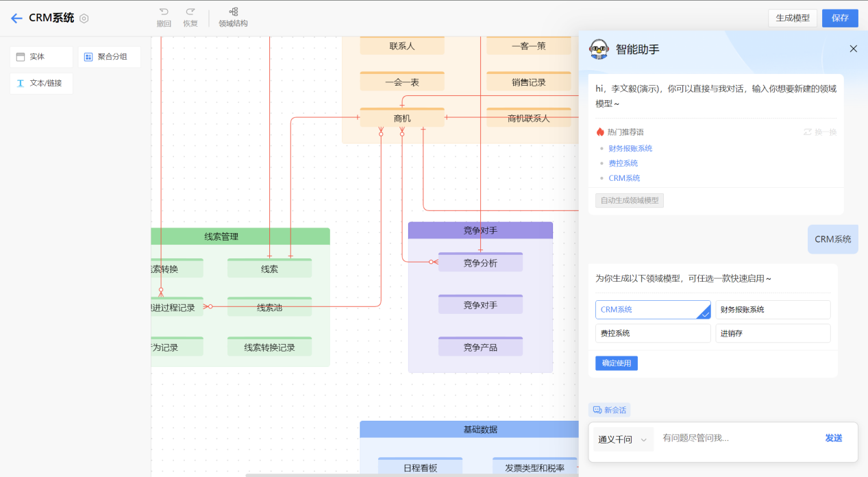This screenshot has width=868, height=477.
Task: Confirm selection with 确定使用
Action: pyautogui.click(x=616, y=363)
